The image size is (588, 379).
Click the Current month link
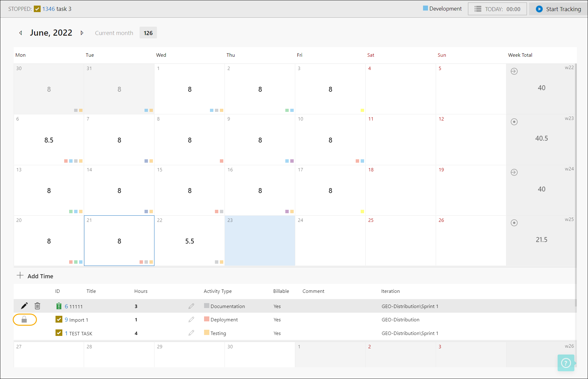tap(114, 33)
